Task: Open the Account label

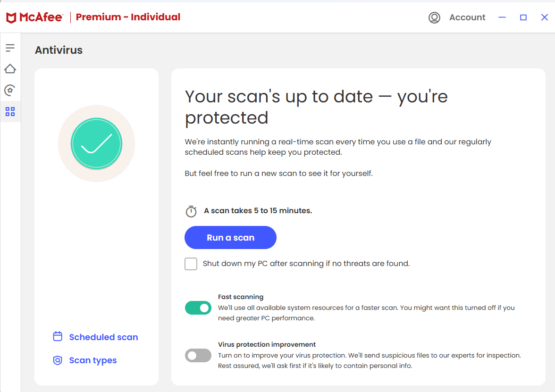Action: click(467, 17)
